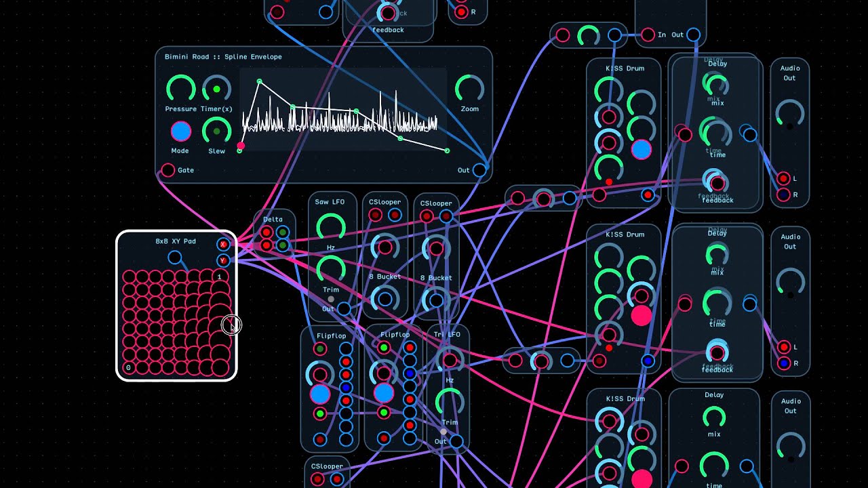
Task: Click the Out port of Tri LFO
Action: tap(457, 442)
